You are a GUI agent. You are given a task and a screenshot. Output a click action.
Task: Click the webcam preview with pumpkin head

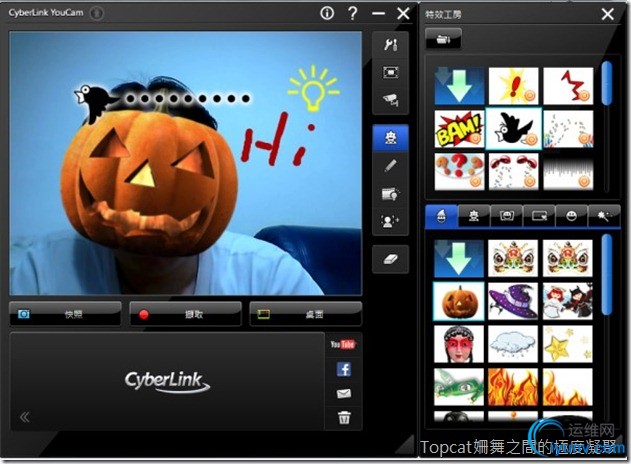(186, 163)
